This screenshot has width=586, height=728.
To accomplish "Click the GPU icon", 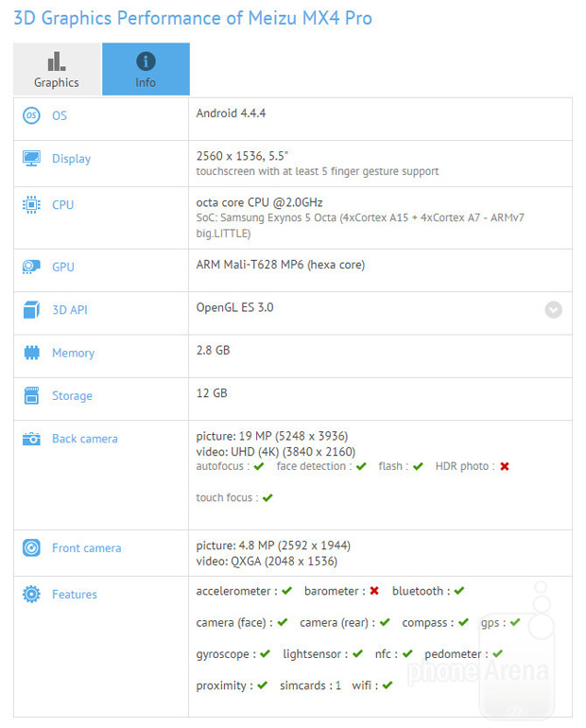I will coord(32,267).
